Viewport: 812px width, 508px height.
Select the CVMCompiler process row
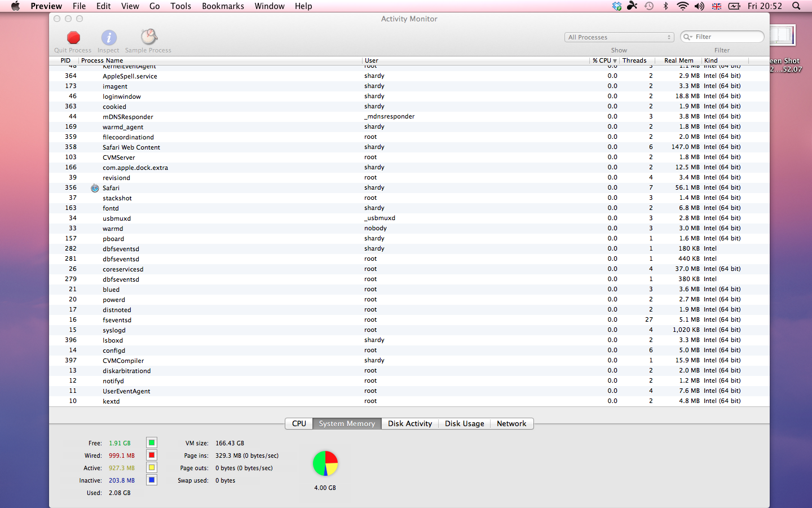(409, 361)
